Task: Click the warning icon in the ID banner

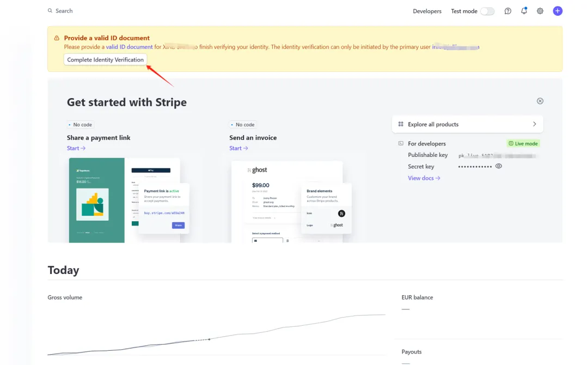Action: (57, 38)
